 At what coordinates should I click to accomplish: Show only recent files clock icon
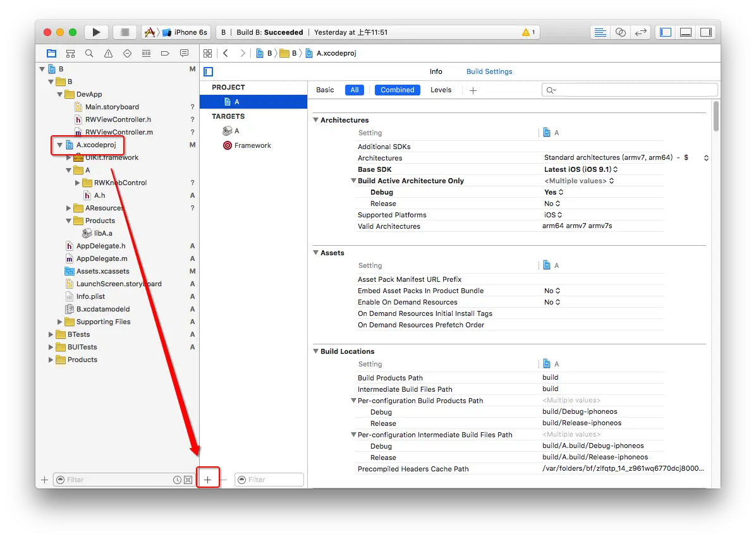point(177,480)
